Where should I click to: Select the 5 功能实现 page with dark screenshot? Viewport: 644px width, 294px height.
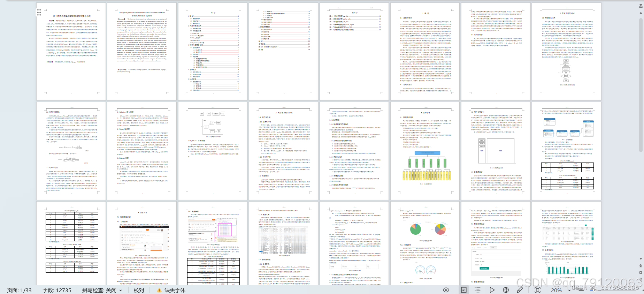point(142,243)
